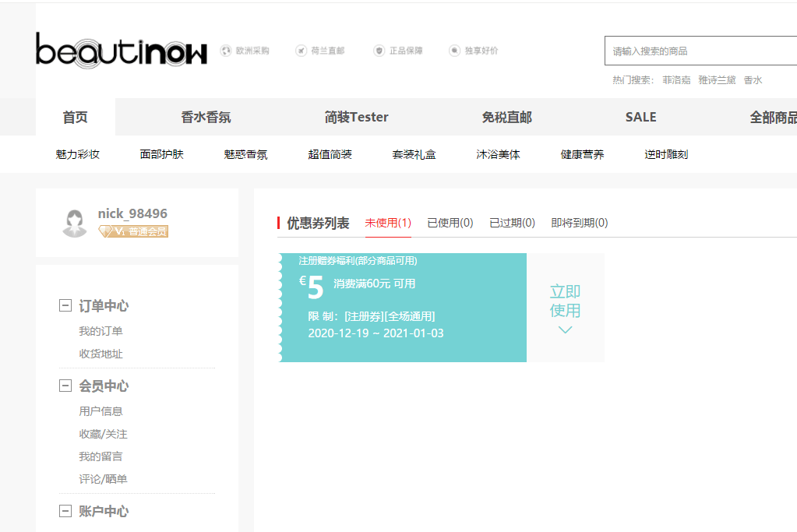Select the 逆时雕刻 category
Viewport: 797px width, 532px height.
click(666, 154)
